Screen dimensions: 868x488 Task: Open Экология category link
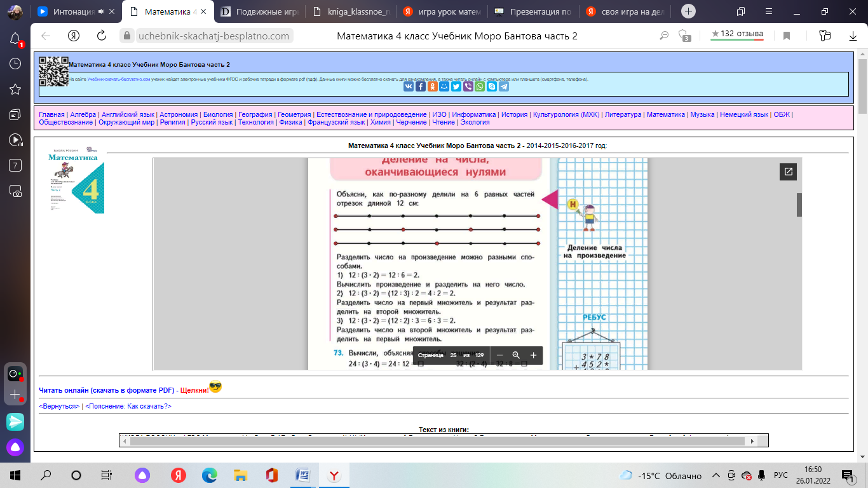475,122
